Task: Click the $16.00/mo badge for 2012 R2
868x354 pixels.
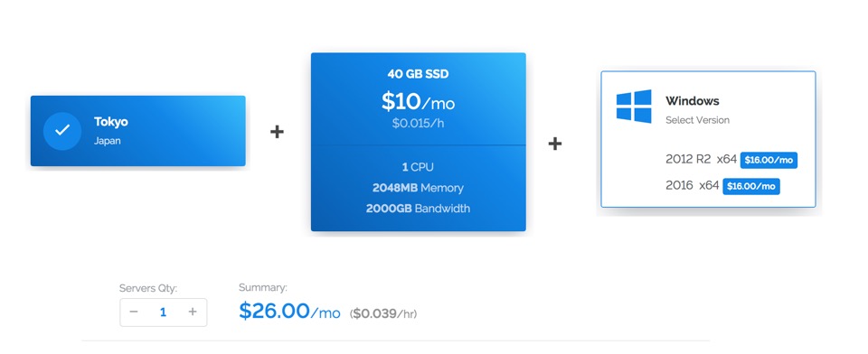Action: tap(769, 161)
